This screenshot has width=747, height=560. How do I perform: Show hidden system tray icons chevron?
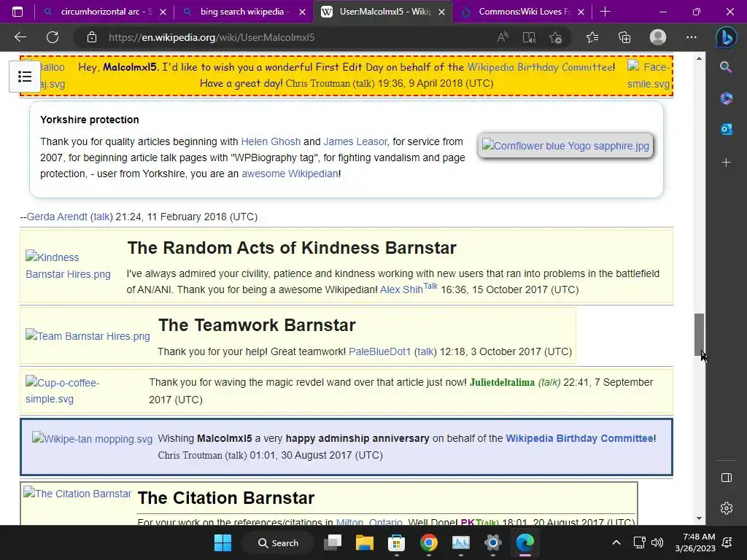(616, 542)
